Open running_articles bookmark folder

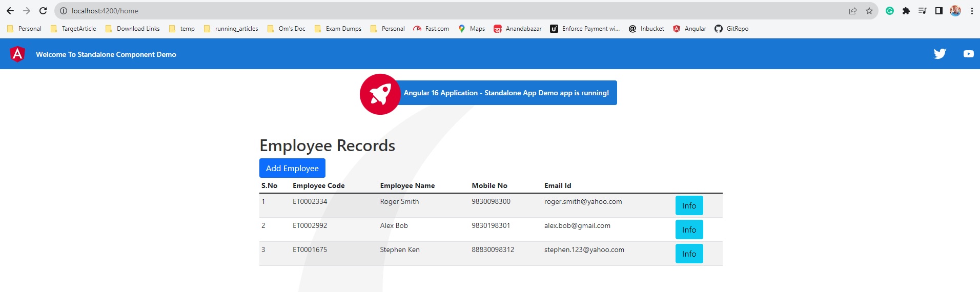pyautogui.click(x=231, y=29)
